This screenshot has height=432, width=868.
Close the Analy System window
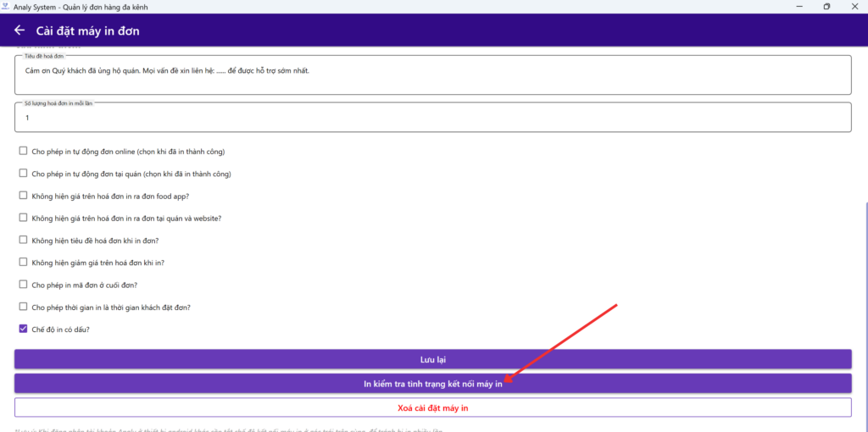[855, 6]
